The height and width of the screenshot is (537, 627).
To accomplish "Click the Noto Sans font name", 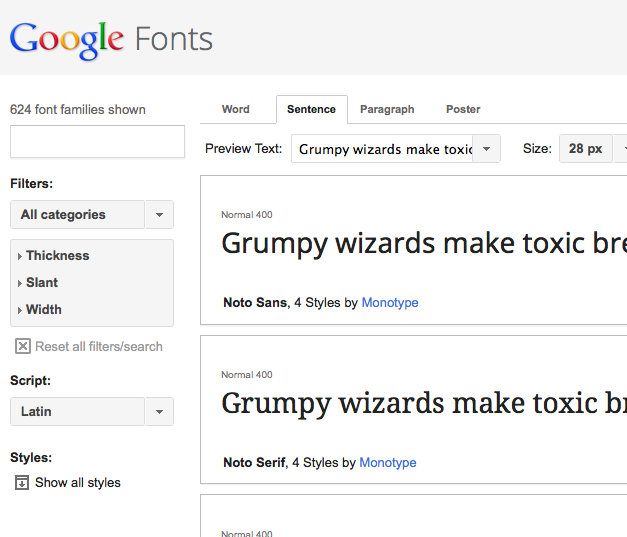I will tap(255, 303).
